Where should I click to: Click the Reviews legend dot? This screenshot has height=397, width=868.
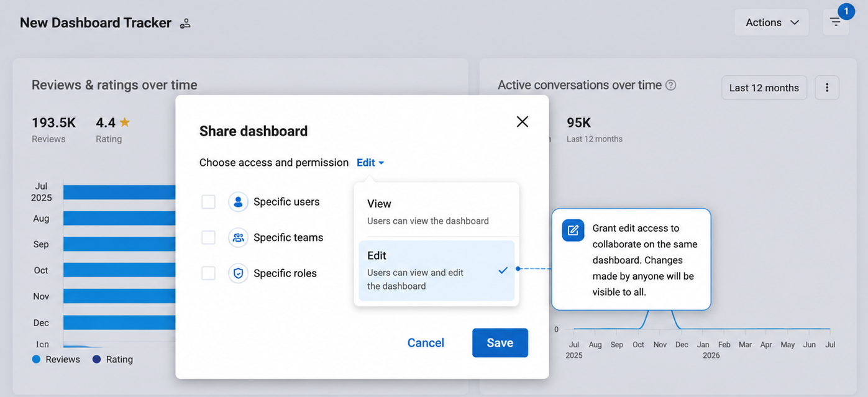click(36, 359)
